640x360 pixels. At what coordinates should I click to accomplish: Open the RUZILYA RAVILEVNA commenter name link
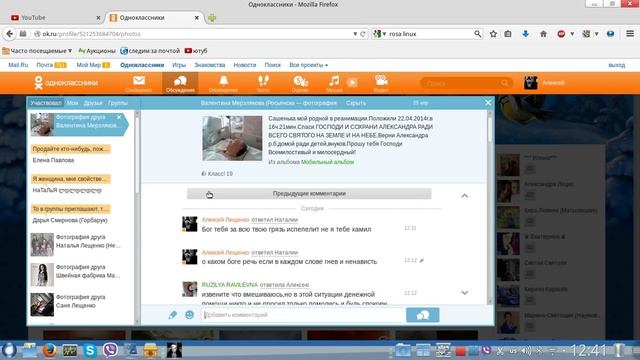click(x=230, y=284)
